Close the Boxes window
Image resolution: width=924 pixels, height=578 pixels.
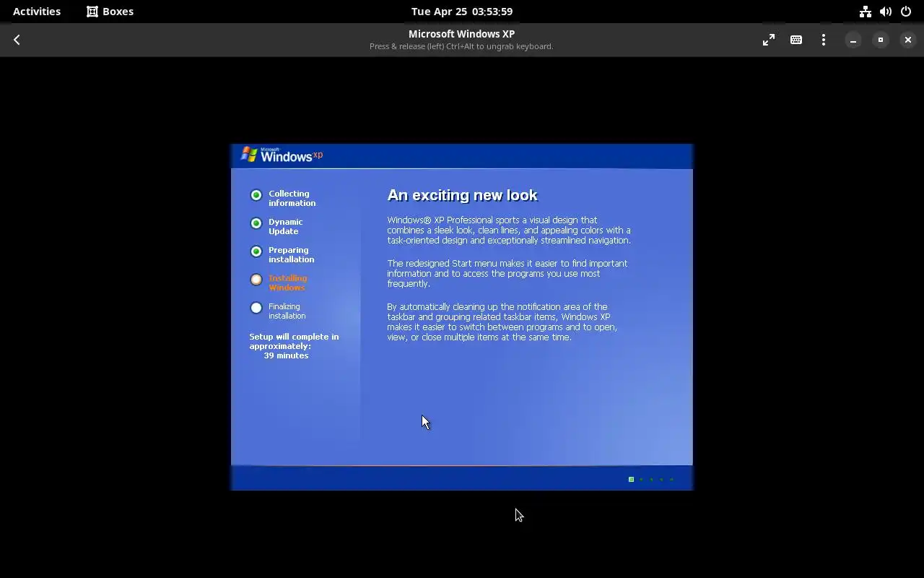[908, 40]
